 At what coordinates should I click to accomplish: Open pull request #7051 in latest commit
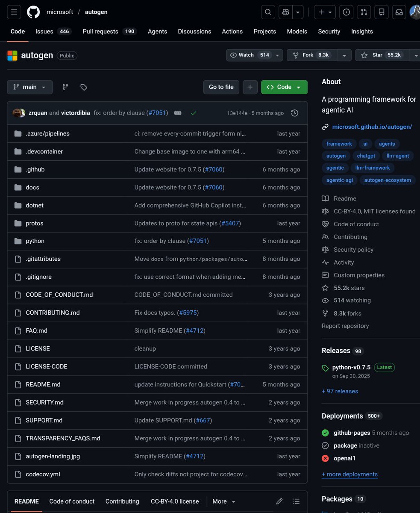pyautogui.click(x=158, y=113)
